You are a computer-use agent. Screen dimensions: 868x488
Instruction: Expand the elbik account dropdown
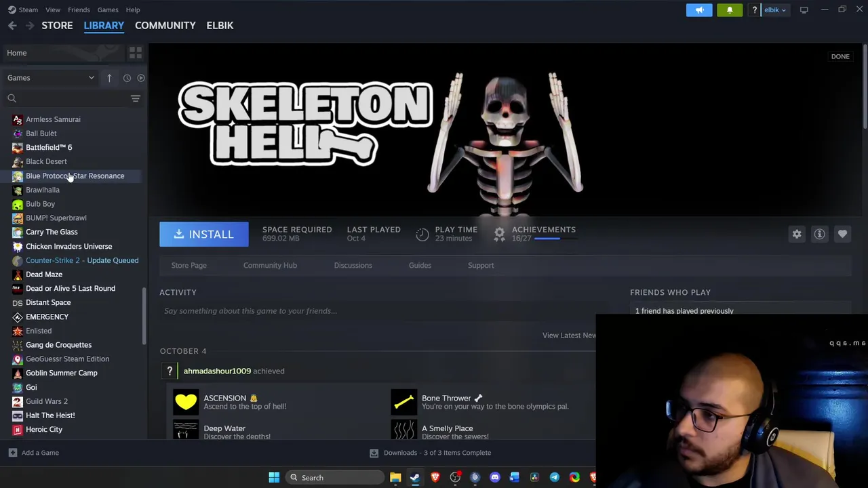[x=774, y=10]
